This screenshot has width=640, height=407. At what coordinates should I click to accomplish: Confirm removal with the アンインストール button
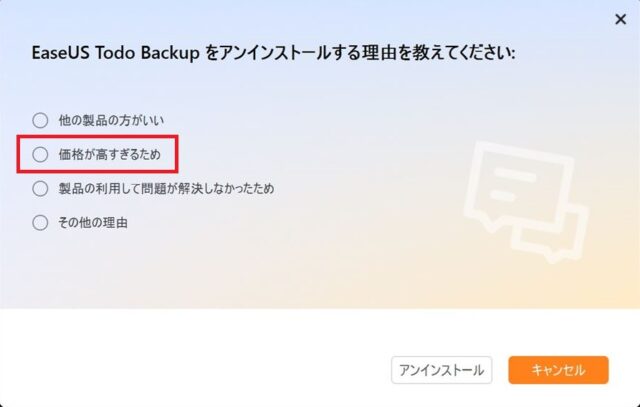pyautogui.click(x=441, y=370)
